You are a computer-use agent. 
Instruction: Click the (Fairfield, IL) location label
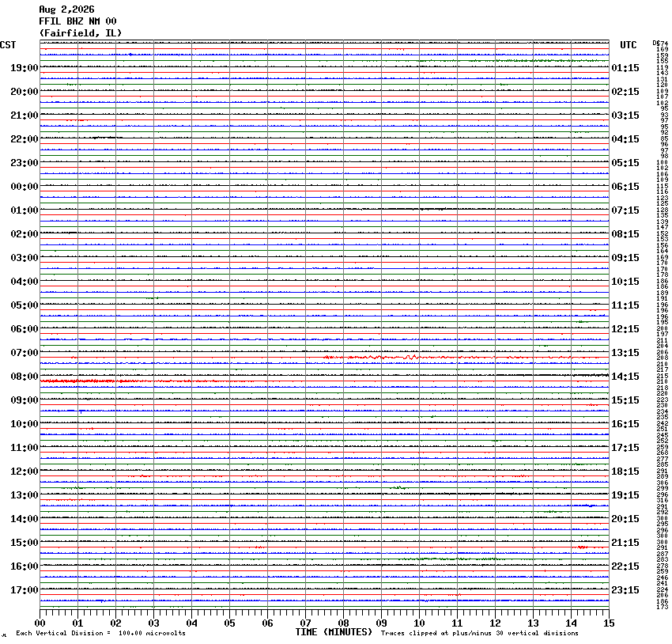click(x=81, y=33)
